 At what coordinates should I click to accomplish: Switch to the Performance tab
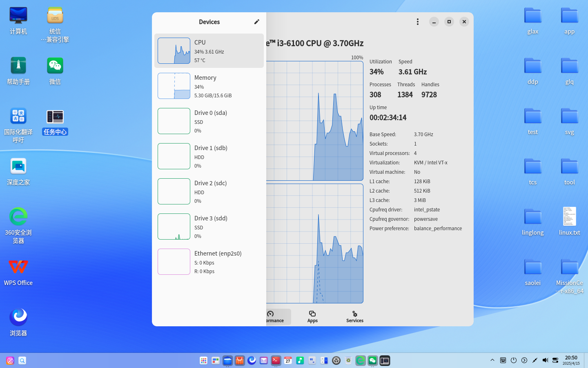point(278,317)
